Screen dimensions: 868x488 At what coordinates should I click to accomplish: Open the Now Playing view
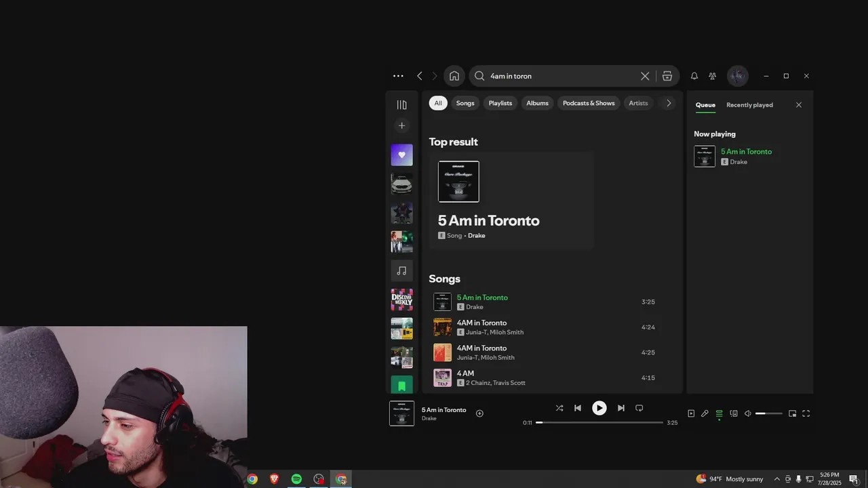(691, 413)
